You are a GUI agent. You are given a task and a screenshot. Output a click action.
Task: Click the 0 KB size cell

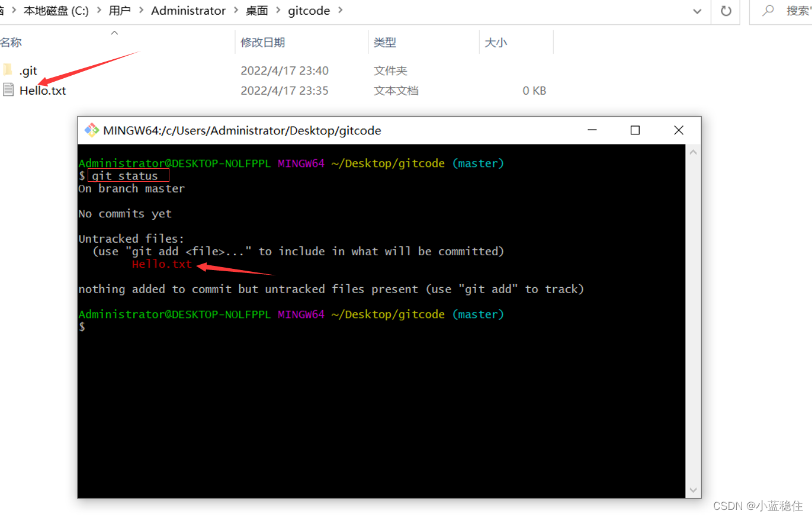[534, 91]
